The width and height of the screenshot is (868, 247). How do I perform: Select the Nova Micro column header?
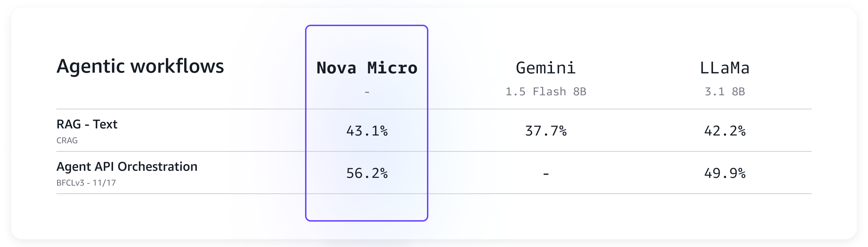click(367, 68)
